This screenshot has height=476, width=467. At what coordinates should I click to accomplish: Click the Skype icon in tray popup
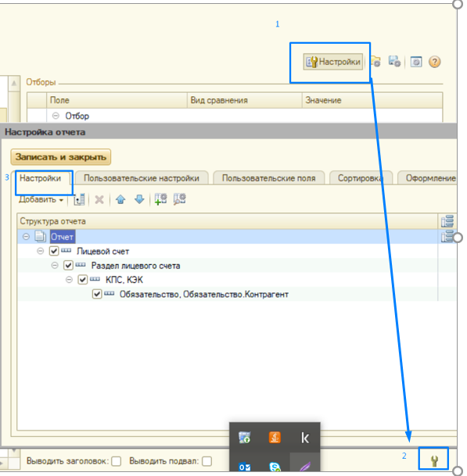pyautogui.click(x=275, y=467)
